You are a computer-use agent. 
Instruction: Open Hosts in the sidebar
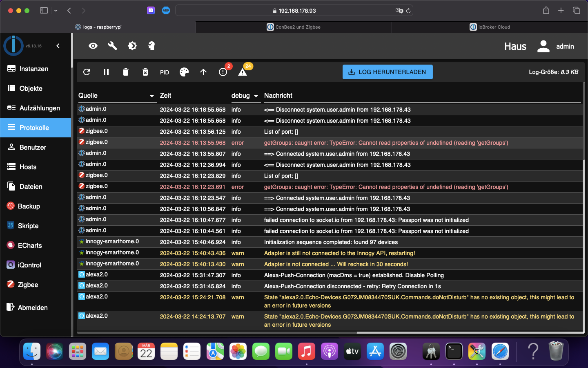click(x=36, y=167)
